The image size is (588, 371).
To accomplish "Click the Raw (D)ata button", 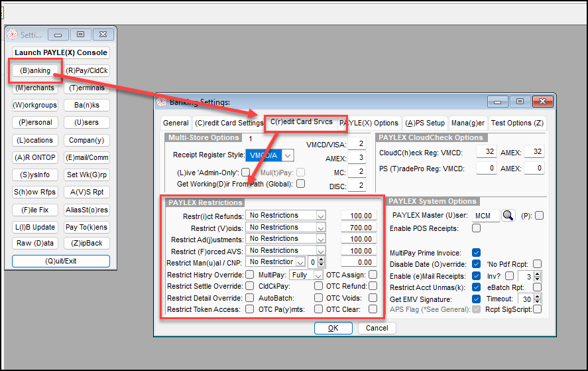I will (x=35, y=243).
